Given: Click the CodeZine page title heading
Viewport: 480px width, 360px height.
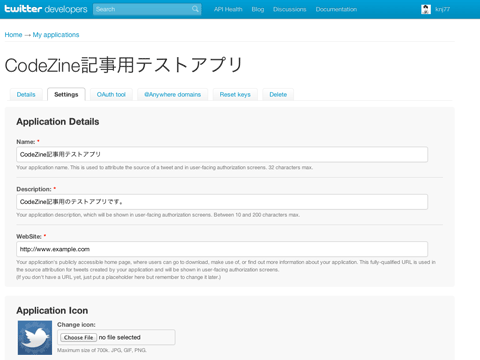Looking at the screenshot, I should click(x=123, y=65).
